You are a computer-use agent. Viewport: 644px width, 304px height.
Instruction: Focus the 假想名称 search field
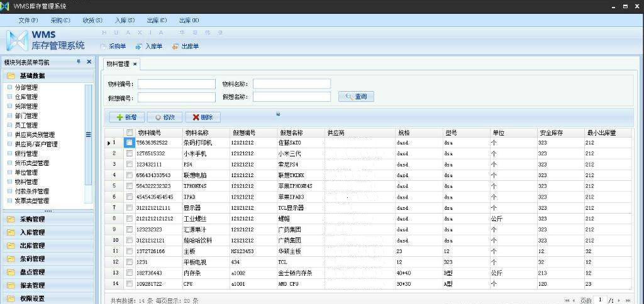(x=292, y=97)
